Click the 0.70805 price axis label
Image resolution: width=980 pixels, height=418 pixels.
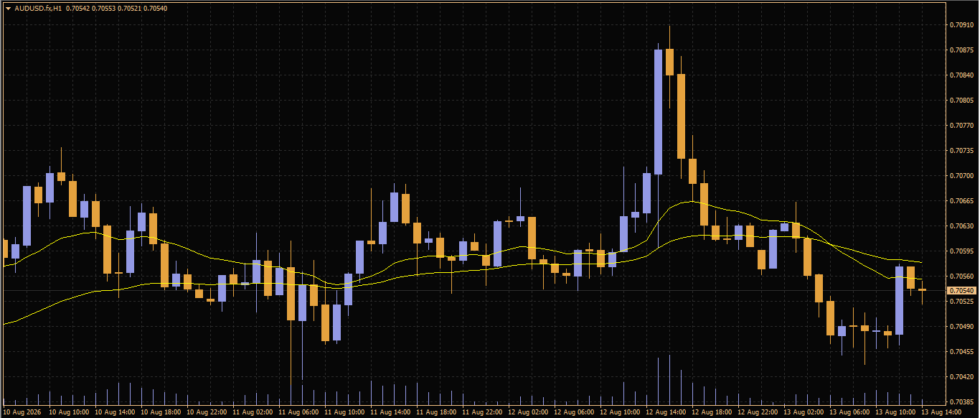coord(961,101)
